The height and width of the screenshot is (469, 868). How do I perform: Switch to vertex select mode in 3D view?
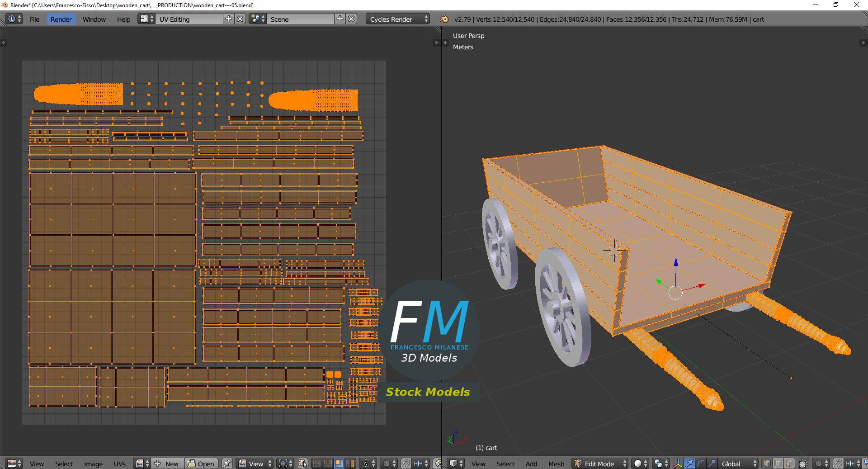[x=767, y=464]
